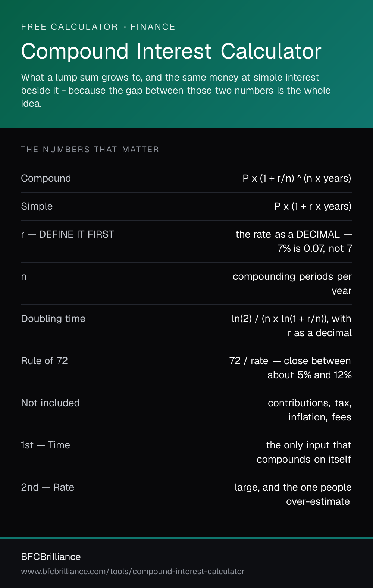Click the Doubling time label
The height and width of the screenshot is (588, 373).
click(x=53, y=319)
